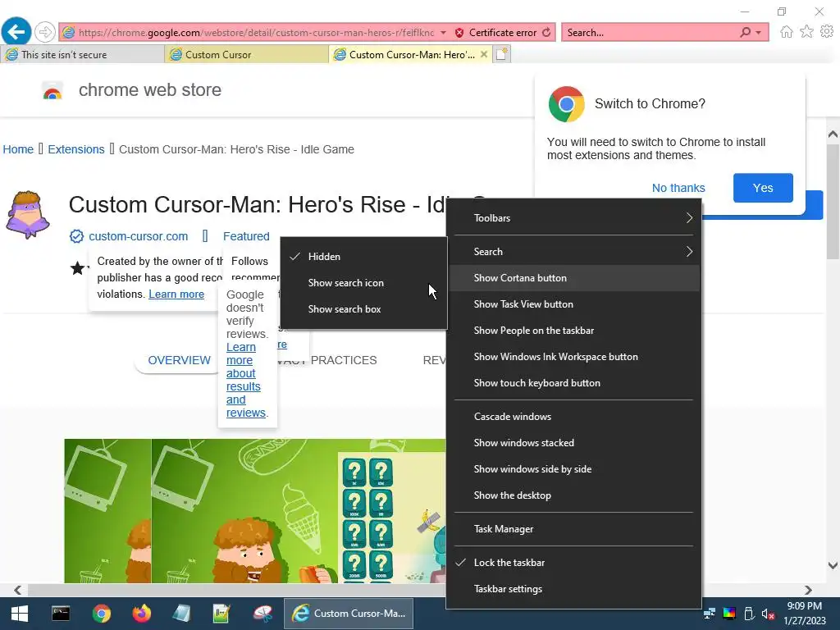Select Show search icon option
The height and width of the screenshot is (630, 840).
point(363,283)
